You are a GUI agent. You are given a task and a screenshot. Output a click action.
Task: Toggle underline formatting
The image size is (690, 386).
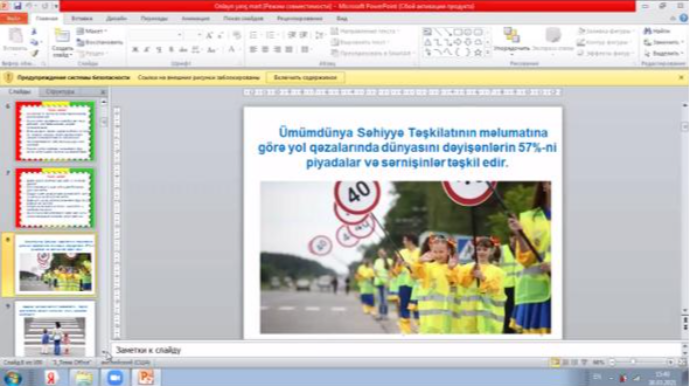coord(159,50)
